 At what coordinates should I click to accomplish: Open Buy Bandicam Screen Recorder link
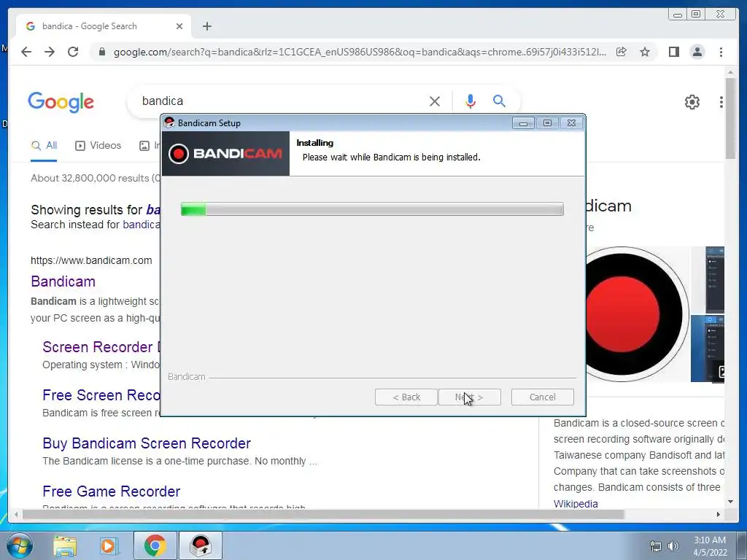[x=147, y=443]
